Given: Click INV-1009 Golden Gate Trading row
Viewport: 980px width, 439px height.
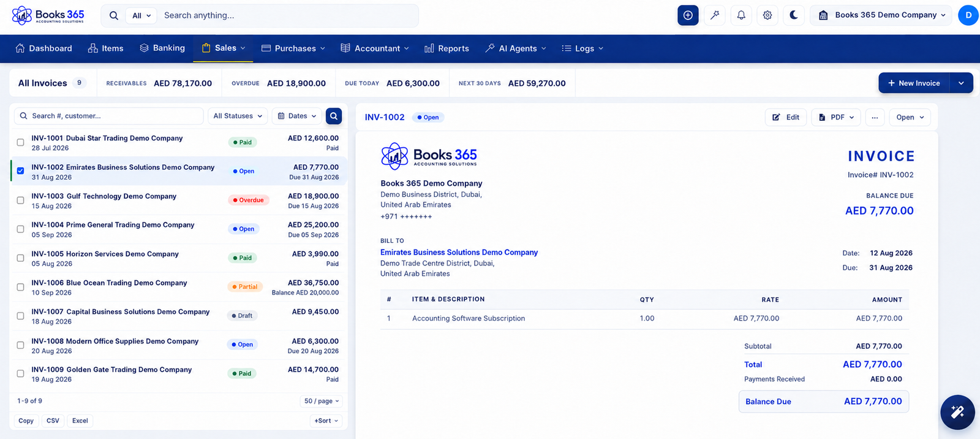Looking at the screenshot, I should point(178,374).
